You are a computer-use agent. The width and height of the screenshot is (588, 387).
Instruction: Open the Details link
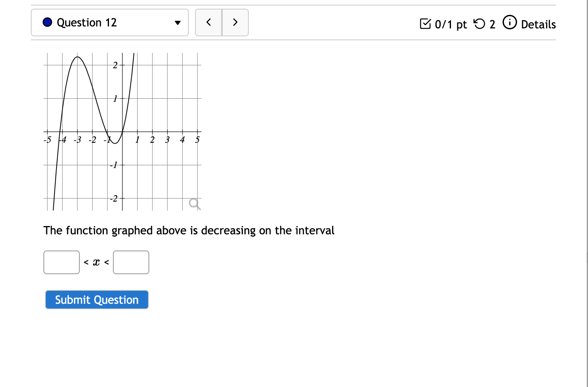[538, 24]
